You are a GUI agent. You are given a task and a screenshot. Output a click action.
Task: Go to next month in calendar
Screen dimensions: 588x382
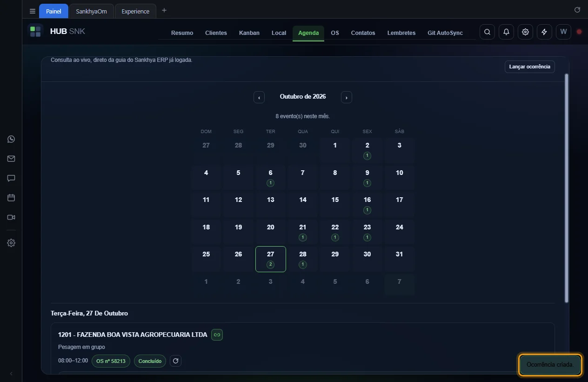[347, 97]
